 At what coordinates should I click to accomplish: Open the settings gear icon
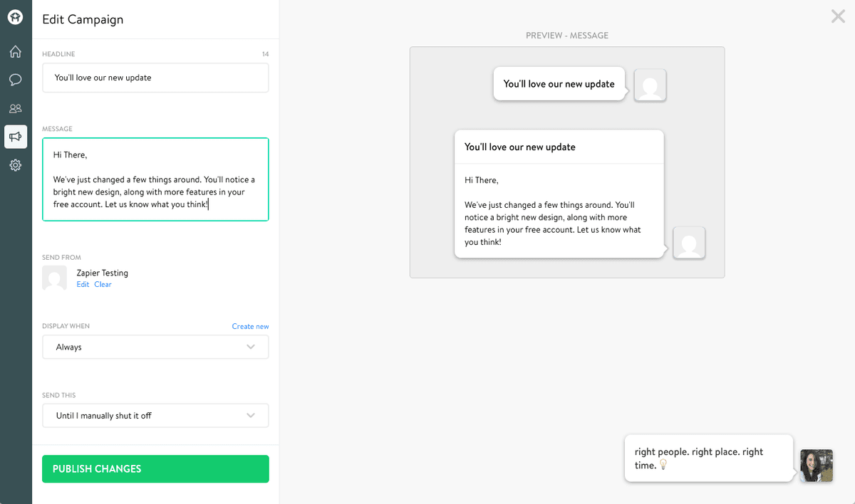coord(16,165)
